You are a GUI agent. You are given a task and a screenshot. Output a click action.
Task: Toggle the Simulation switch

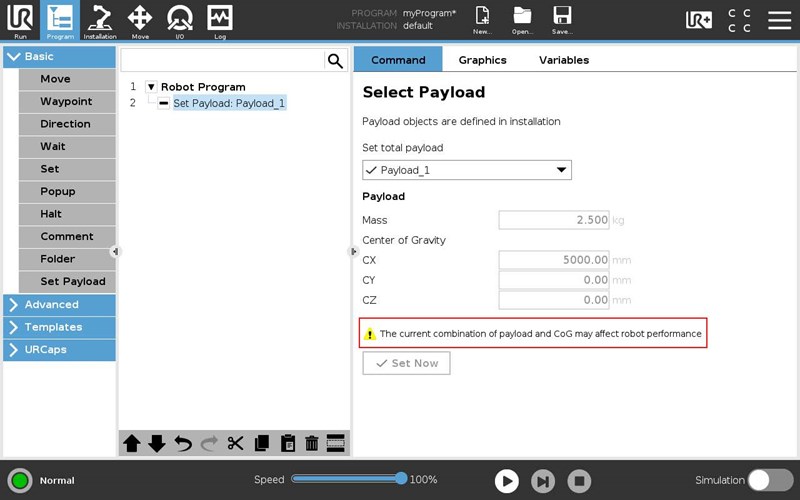tap(770, 480)
